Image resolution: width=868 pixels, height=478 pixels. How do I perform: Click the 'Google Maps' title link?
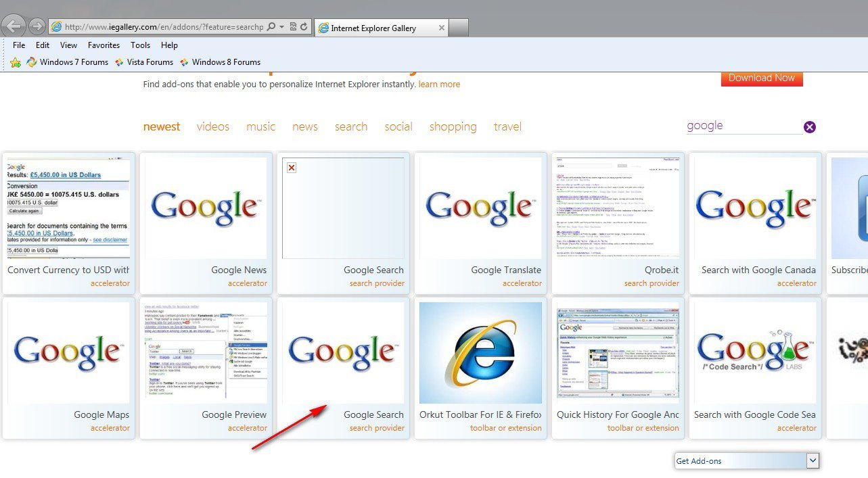(x=101, y=414)
